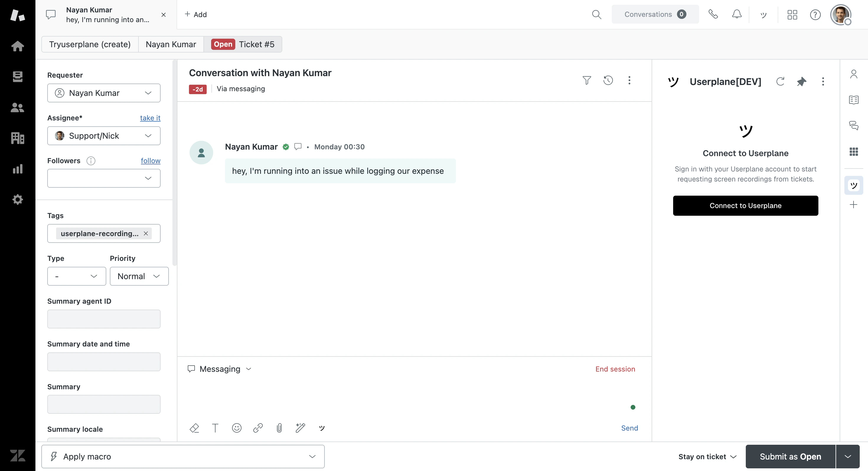Viewport: 868px width, 471px height.
Task: Open the emoji picker
Action: [x=236, y=428]
